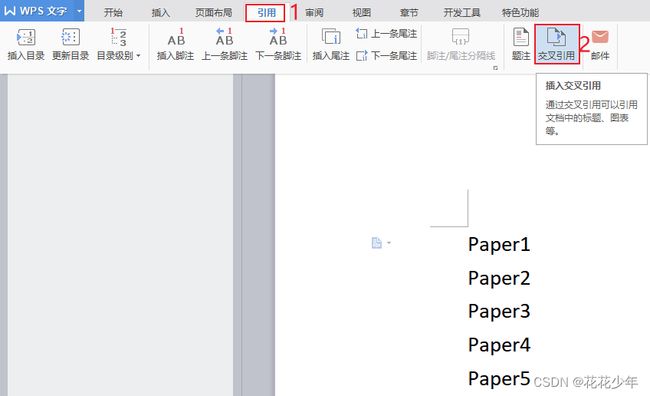The width and height of the screenshot is (650, 396).
Task: Switch to the 引用 (References) tab
Action: [266, 12]
